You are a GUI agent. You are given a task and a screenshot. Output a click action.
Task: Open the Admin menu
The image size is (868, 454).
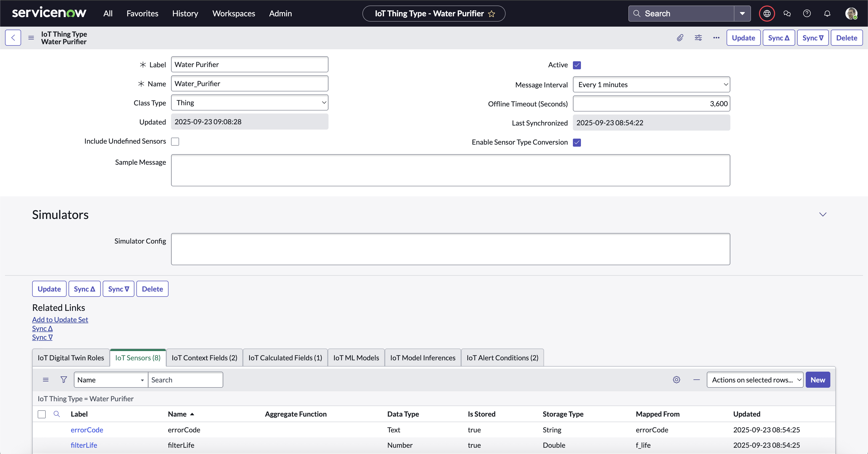pos(280,14)
